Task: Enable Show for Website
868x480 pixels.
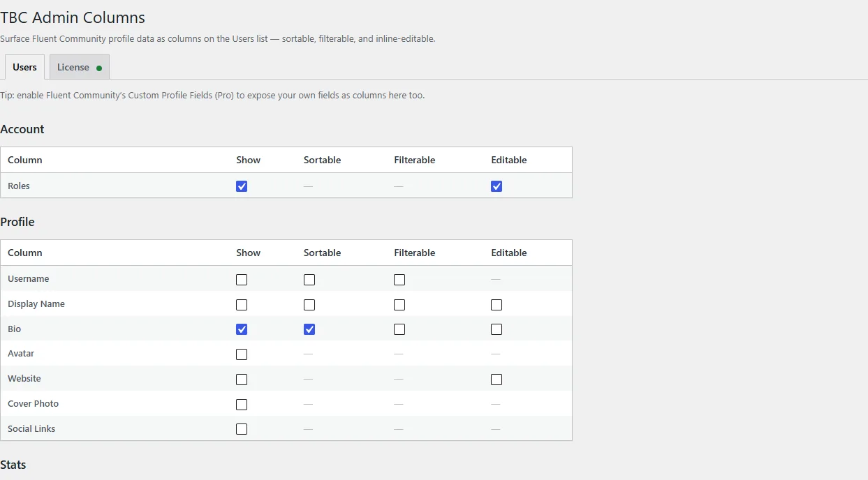Action: [242, 380]
